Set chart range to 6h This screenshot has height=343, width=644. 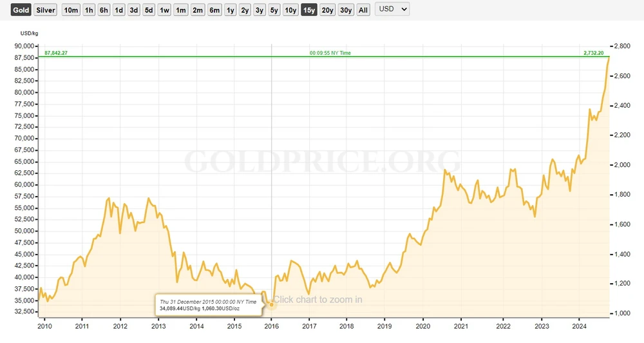point(104,10)
